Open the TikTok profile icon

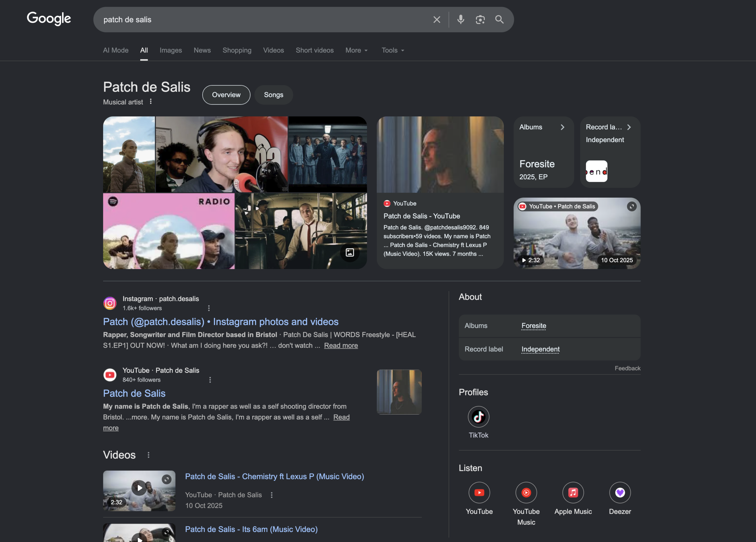[478, 417]
